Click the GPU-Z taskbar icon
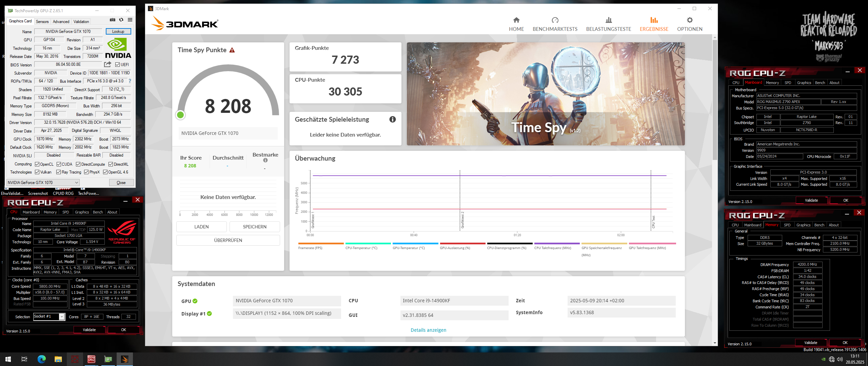The height and width of the screenshot is (366, 868). click(108, 359)
